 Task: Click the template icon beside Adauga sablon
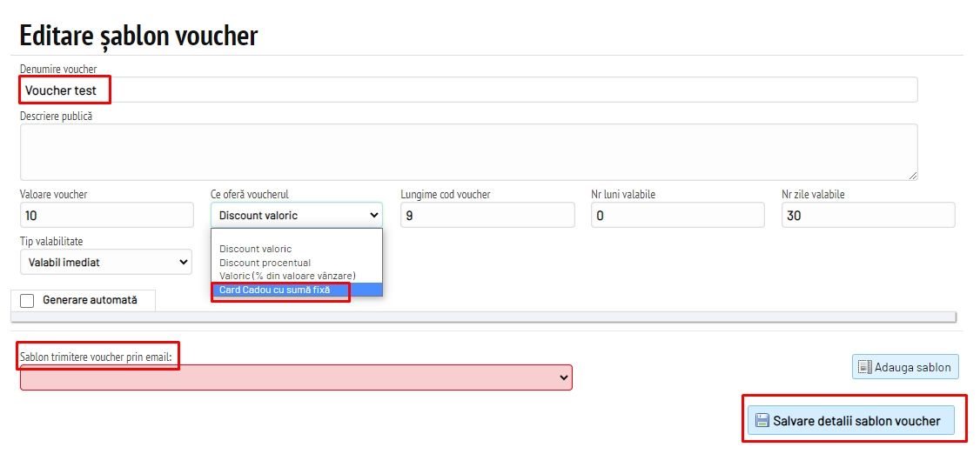[x=865, y=367]
